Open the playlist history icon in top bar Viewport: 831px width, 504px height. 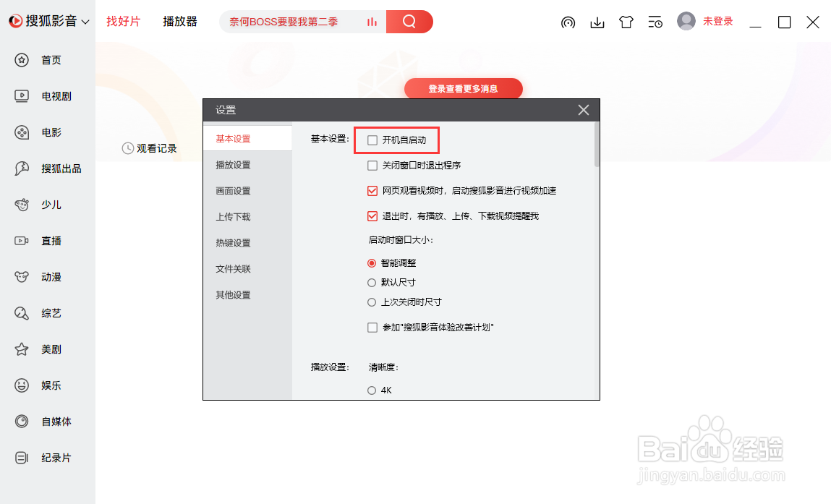[x=655, y=22]
